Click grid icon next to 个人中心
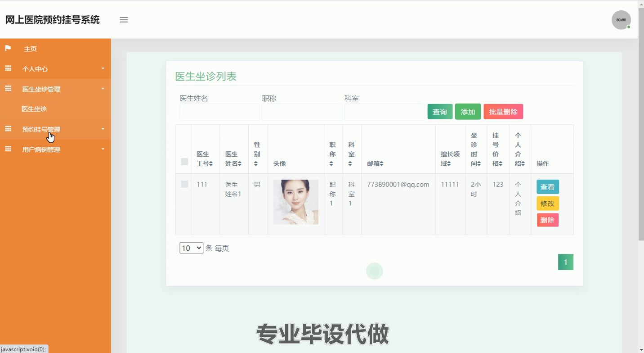644x353 pixels. point(8,68)
